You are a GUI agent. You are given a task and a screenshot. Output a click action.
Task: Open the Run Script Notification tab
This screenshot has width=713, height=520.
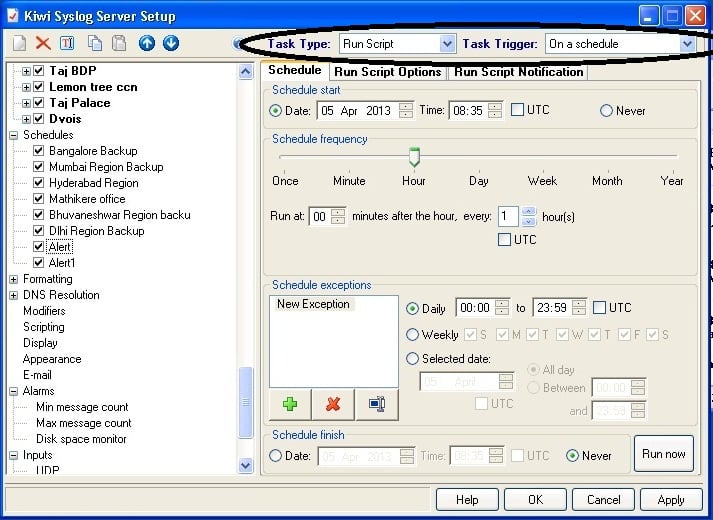coord(518,72)
